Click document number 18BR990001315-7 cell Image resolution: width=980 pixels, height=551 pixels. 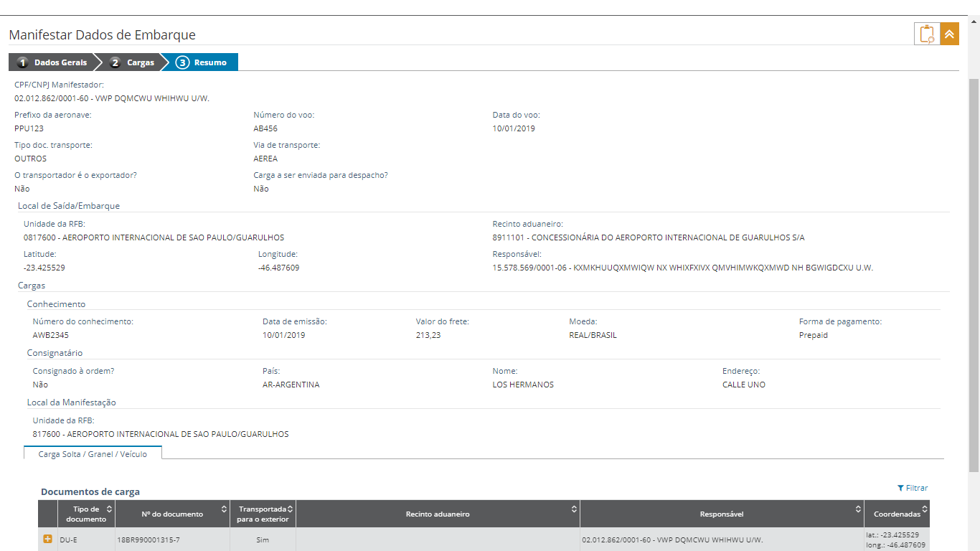pos(149,540)
